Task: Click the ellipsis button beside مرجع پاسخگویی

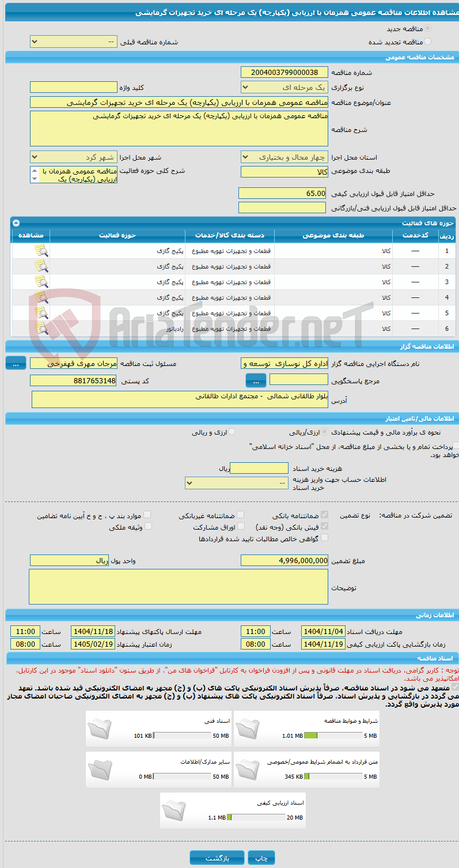Action: coord(256,380)
